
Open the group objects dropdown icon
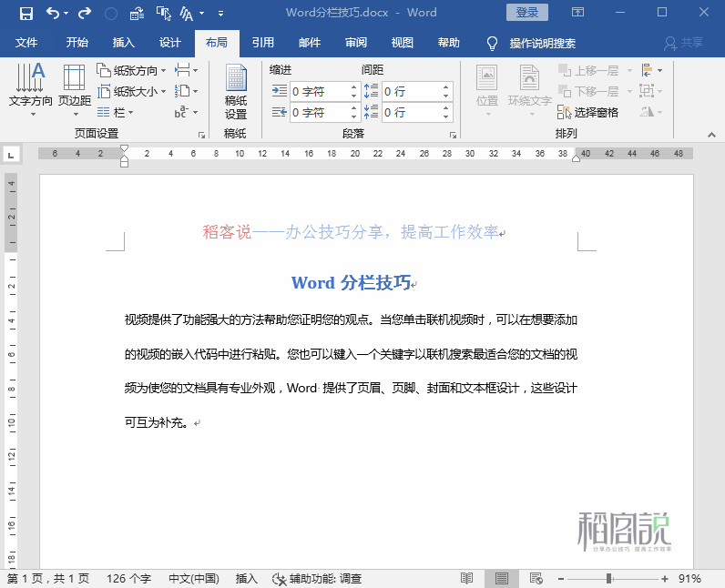[x=651, y=91]
